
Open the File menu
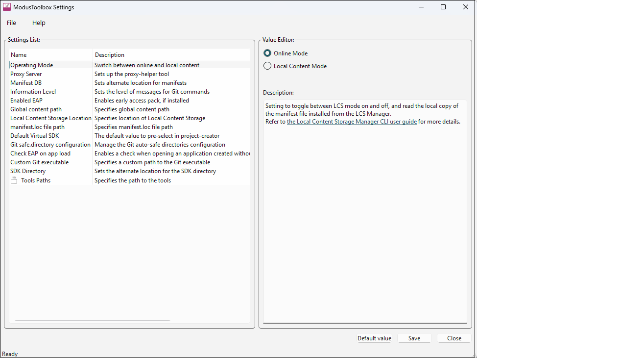pyautogui.click(x=11, y=23)
